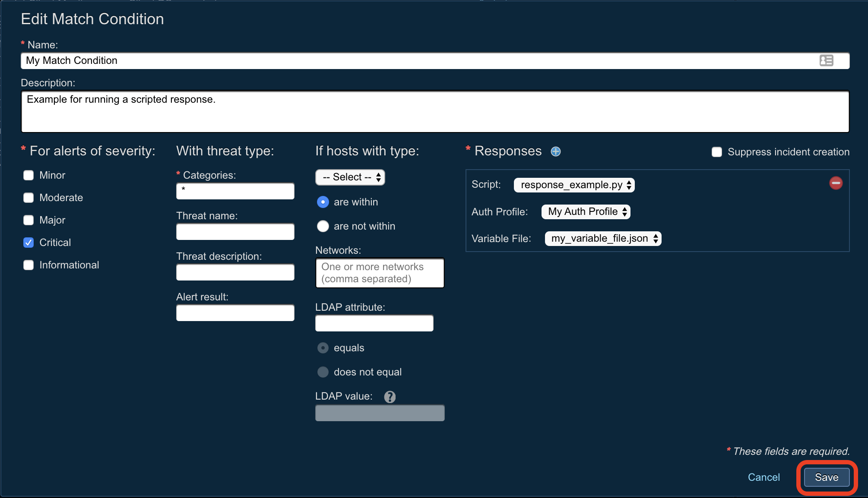Click the 'For alerts of severity:' heading
Viewport: 868px width, 498px height.
[92, 151]
